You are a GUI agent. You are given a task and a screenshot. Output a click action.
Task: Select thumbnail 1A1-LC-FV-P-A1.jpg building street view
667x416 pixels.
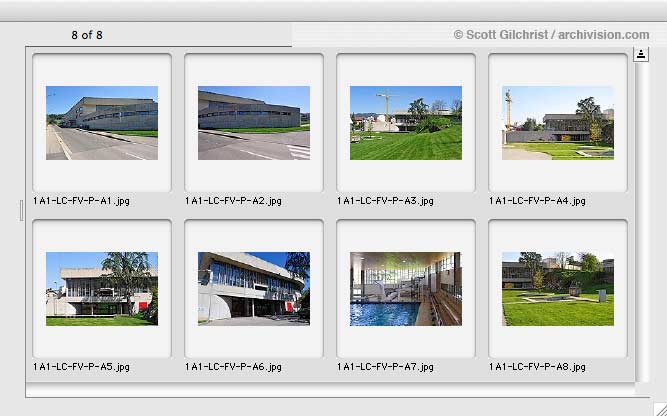[102, 123]
